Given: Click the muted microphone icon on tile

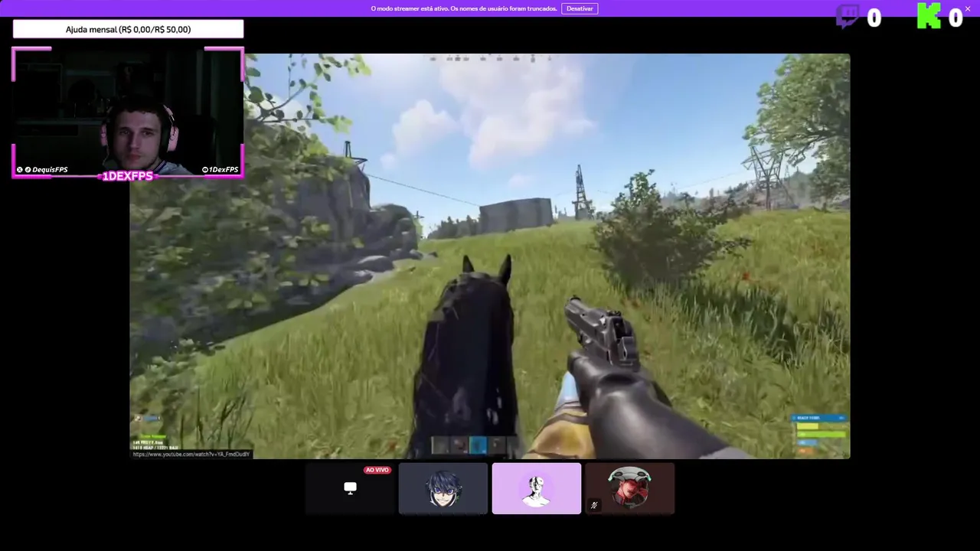Looking at the screenshot, I should coord(593,505).
